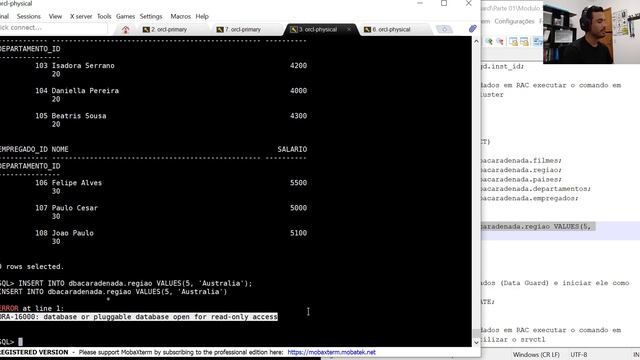The image size is (640, 360).
Task: Open the X server menu
Action: pos(81,16)
